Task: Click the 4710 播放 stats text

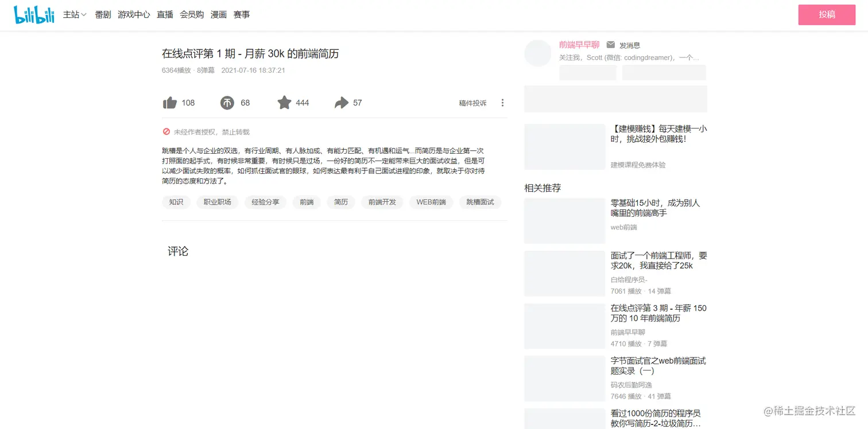Action: pyautogui.click(x=626, y=344)
